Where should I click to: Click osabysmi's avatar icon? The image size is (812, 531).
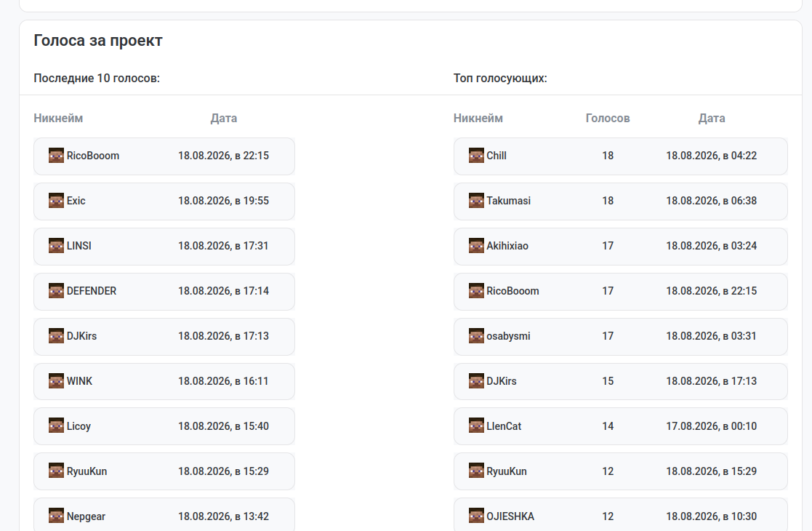pos(476,336)
